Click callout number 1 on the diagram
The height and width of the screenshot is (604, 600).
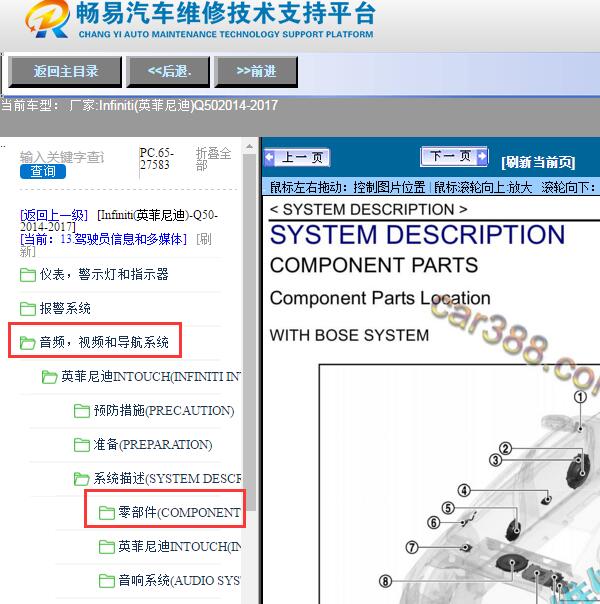point(580,398)
